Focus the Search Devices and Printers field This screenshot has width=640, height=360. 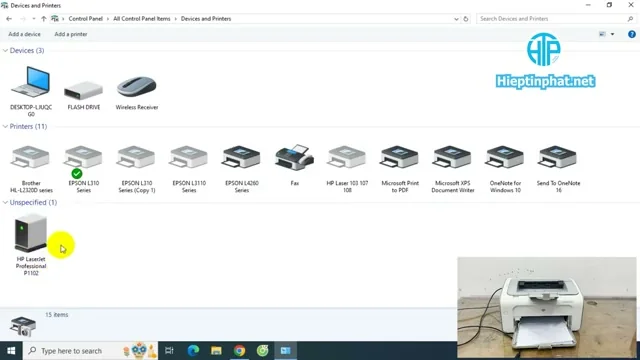coord(556,19)
